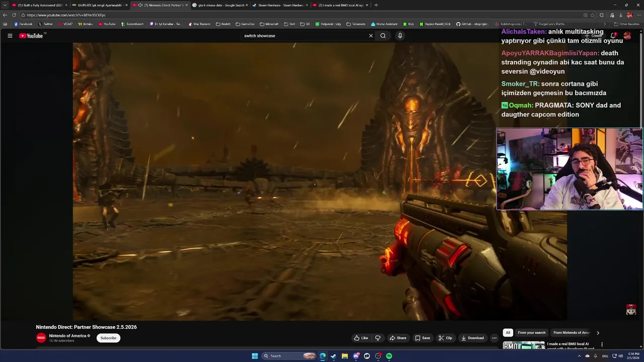This screenshot has height=362, width=644.
Task: Like the Nintendo Direct video
Action: click(361, 338)
